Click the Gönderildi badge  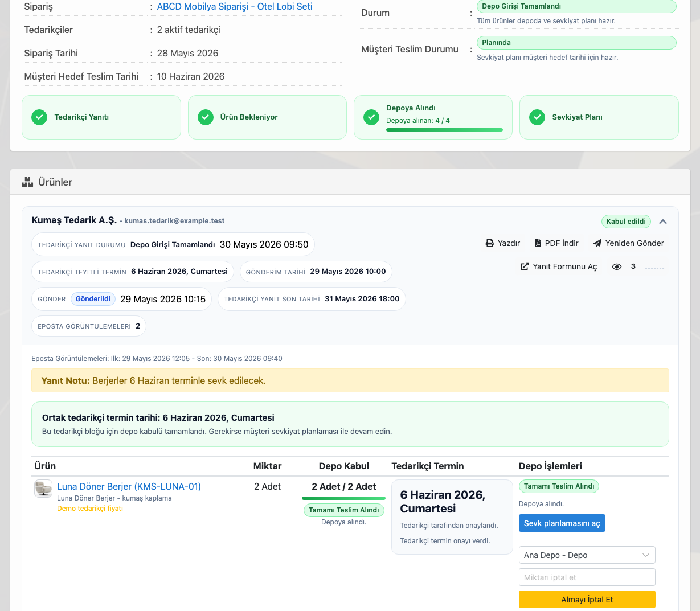pos(93,299)
